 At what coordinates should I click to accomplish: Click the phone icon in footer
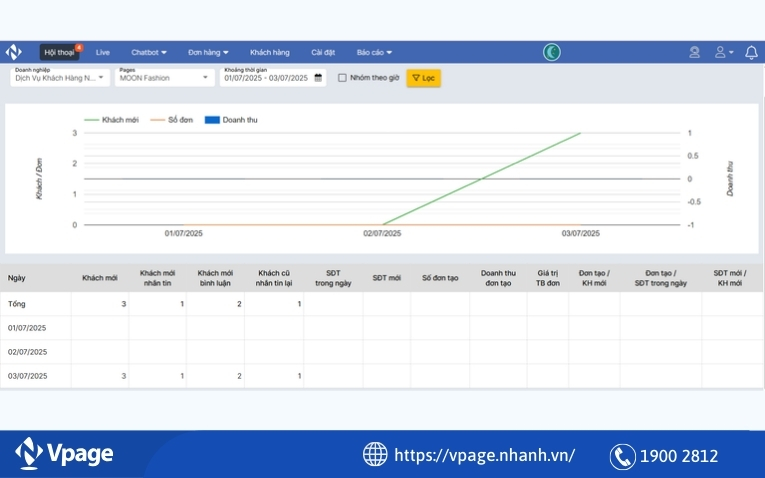tap(622, 456)
